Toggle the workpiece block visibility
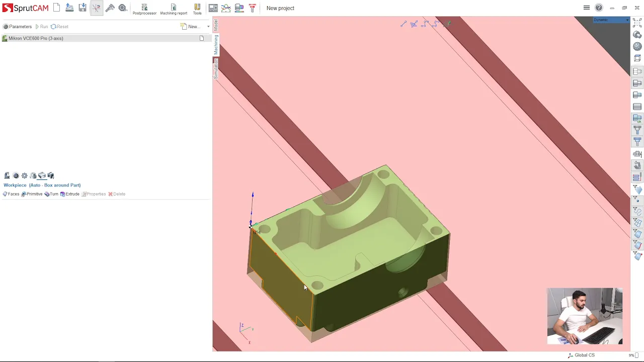The image size is (644, 362). [x=637, y=107]
